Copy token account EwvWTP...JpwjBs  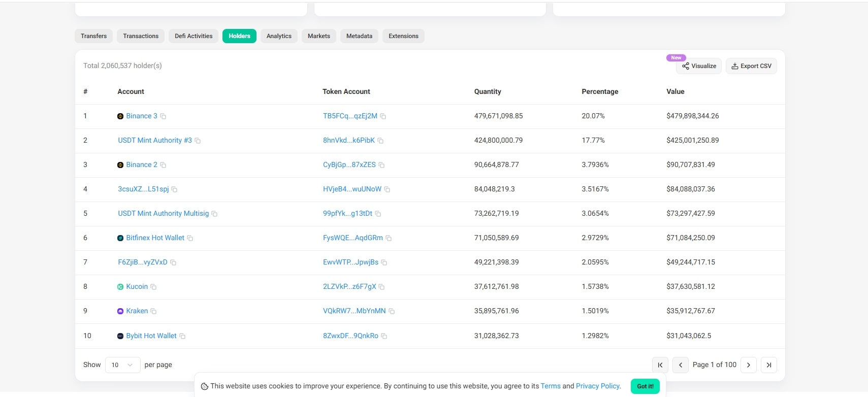click(384, 262)
